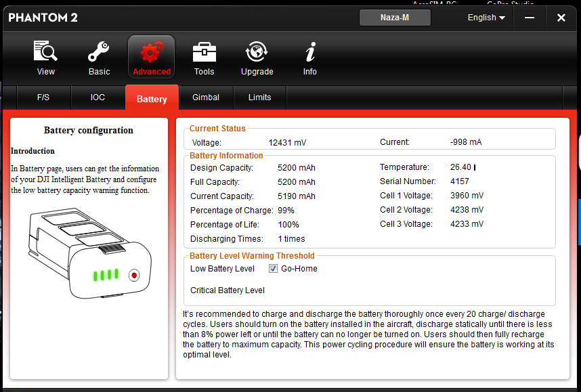The height and width of the screenshot is (392, 581).
Task: Click the Cell 1 Voltage value 3960 mV
Action: tap(467, 195)
